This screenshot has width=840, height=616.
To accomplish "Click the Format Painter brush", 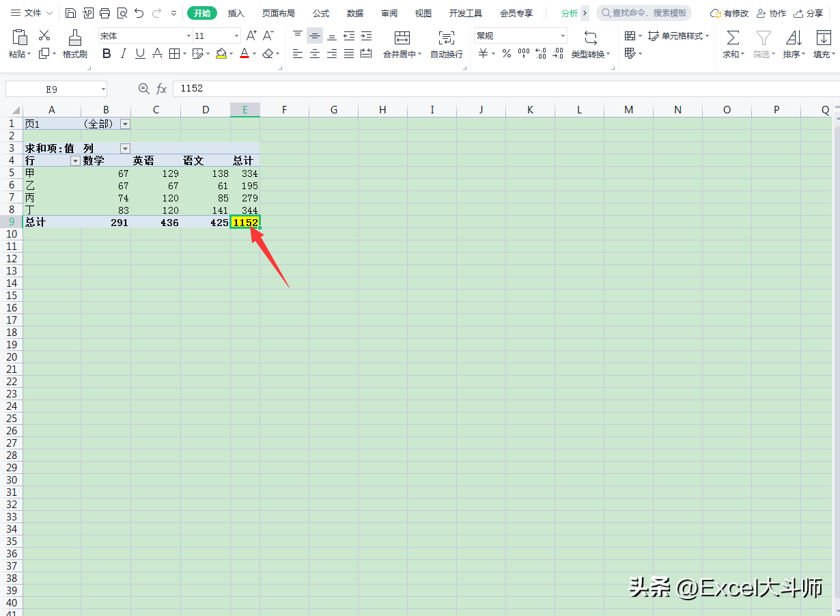I will point(75,43).
